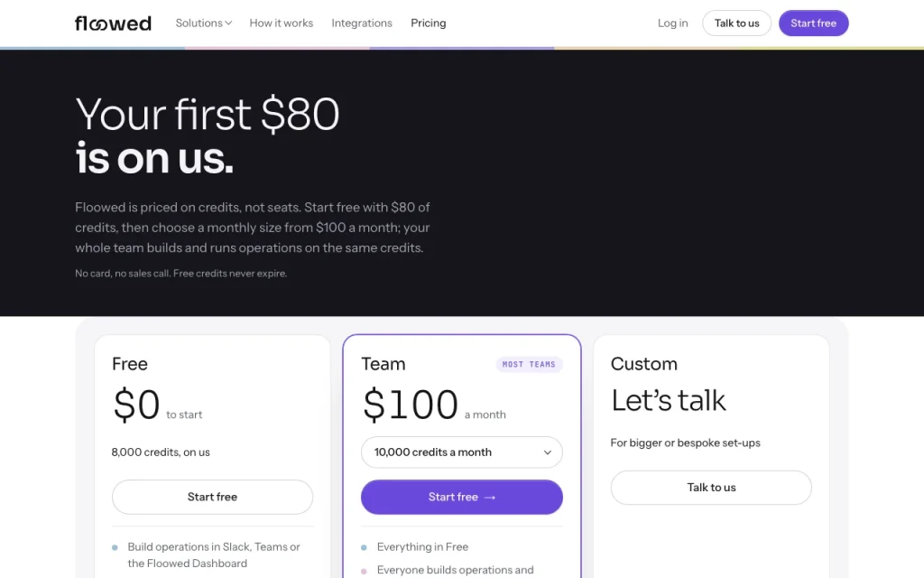Click the Log in link
924x578 pixels.
pos(672,23)
